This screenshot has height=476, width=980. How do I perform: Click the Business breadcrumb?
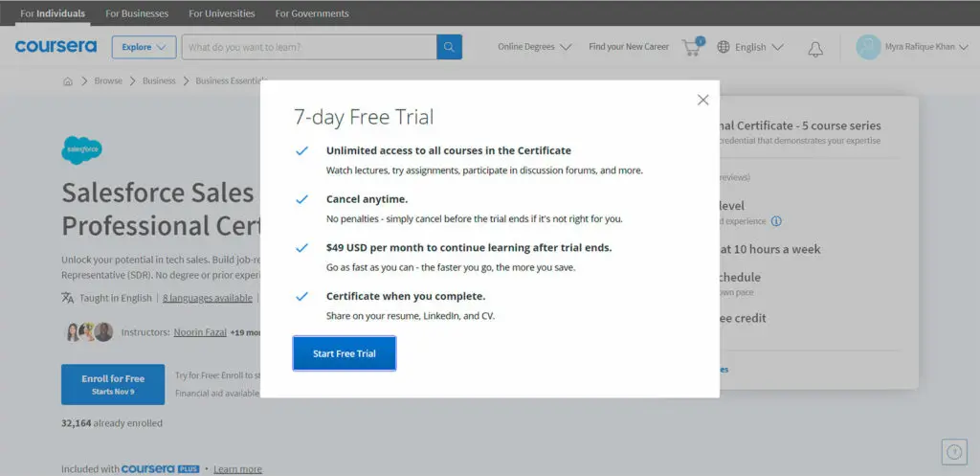tap(159, 81)
